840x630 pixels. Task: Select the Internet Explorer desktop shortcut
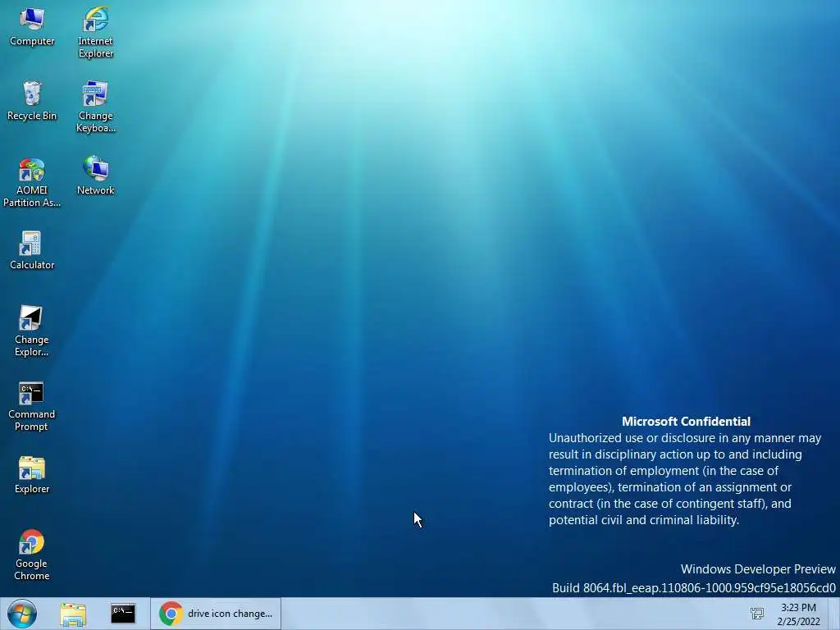click(x=95, y=32)
